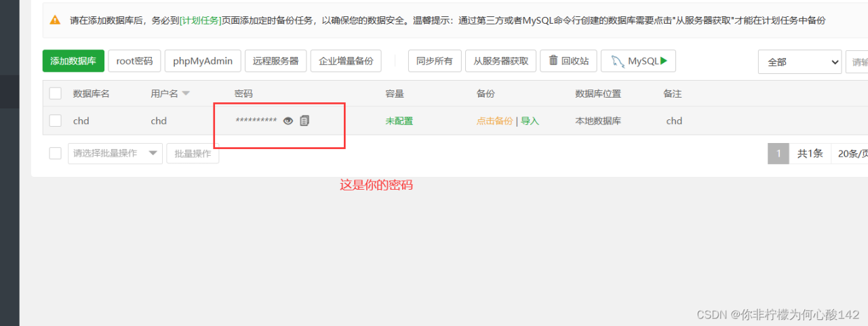The height and width of the screenshot is (326, 868).
Task: Tick the chd row checkbox
Action: click(56, 121)
